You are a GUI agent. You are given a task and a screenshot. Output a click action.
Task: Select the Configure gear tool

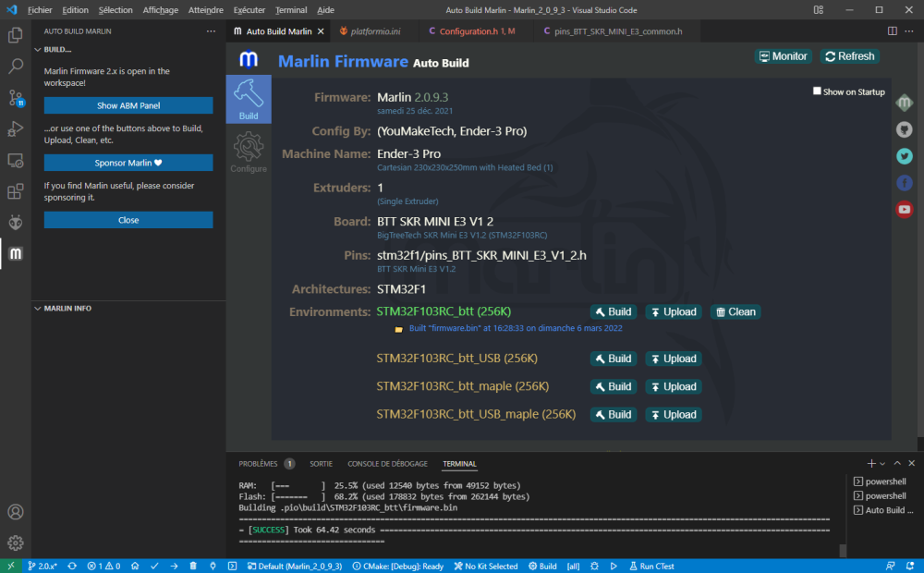248,152
